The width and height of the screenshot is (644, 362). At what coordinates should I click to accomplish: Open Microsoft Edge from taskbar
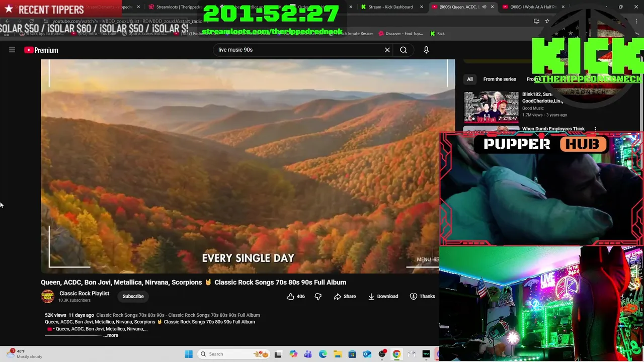[323, 354]
